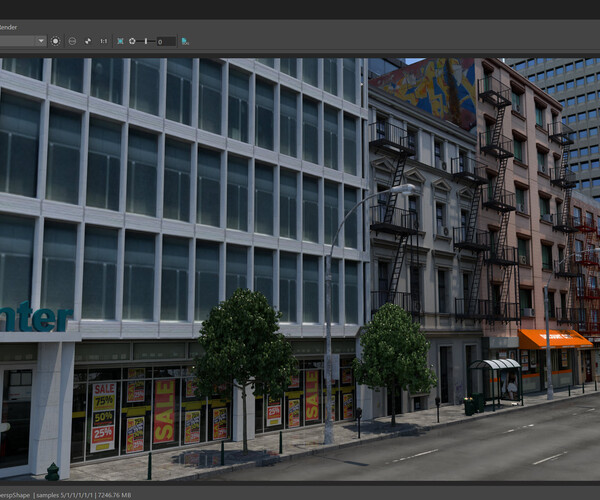Click the circular color channel icon
This screenshot has height=500, width=600.
pos(56,41)
